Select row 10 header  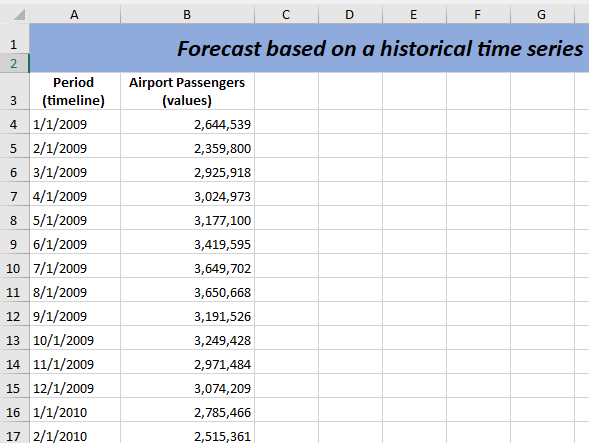(x=14, y=266)
